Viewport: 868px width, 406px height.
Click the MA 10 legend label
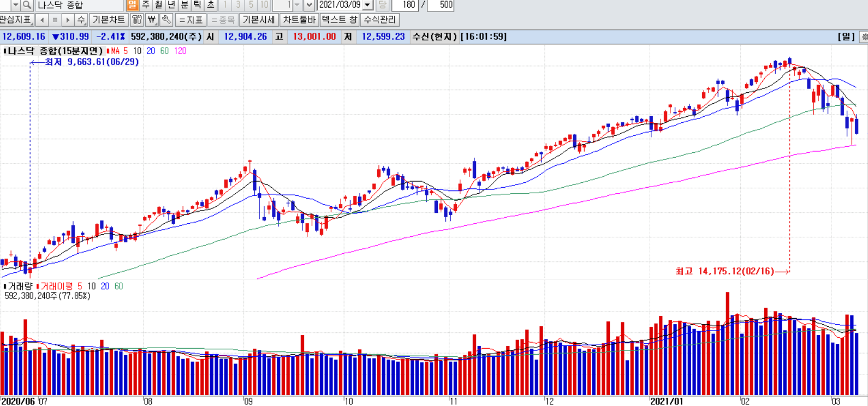137,51
